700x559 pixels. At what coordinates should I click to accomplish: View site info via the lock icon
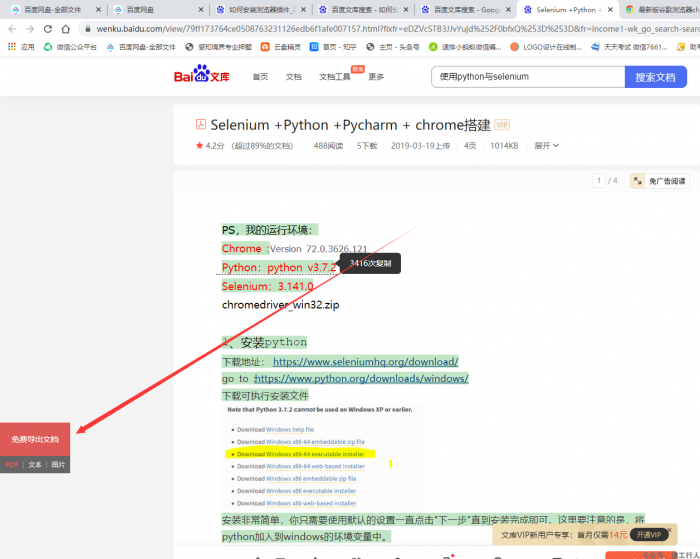88,29
